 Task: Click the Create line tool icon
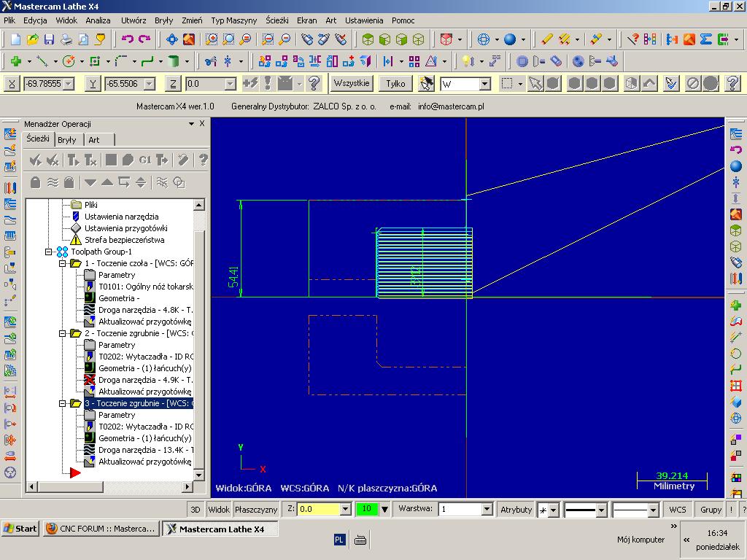pos(42,61)
